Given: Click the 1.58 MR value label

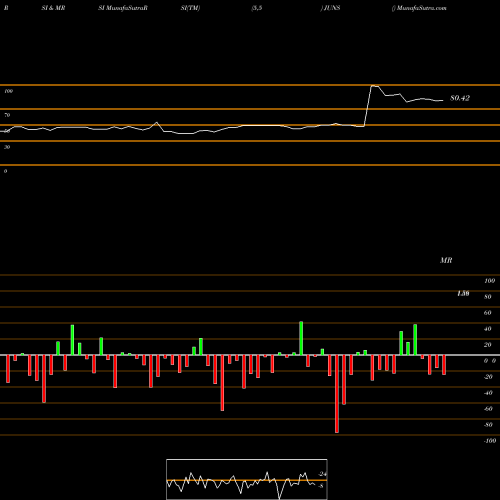Looking at the screenshot, I should tap(463, 293).
